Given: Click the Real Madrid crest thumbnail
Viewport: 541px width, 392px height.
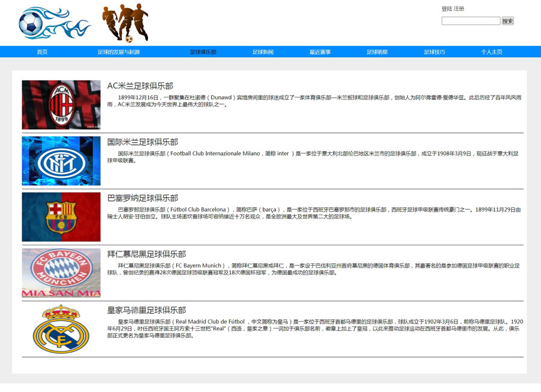Looking at the screenshot, I should point(61,329).
